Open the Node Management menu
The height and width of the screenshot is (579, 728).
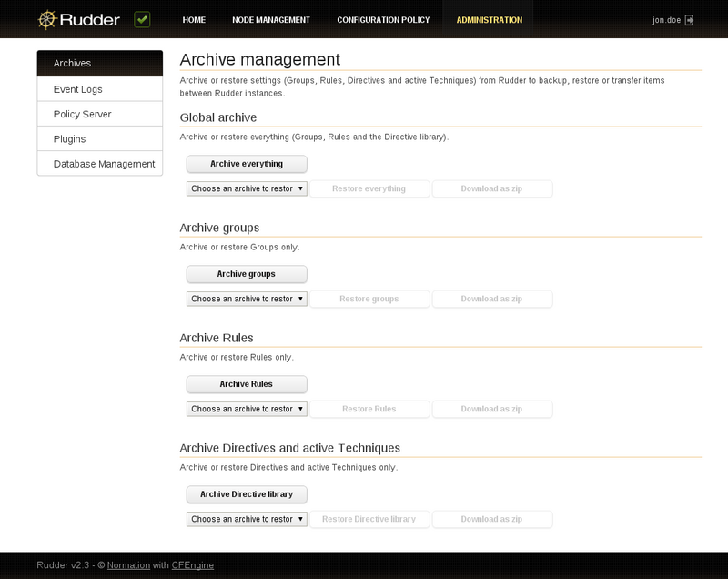[270, 20]
